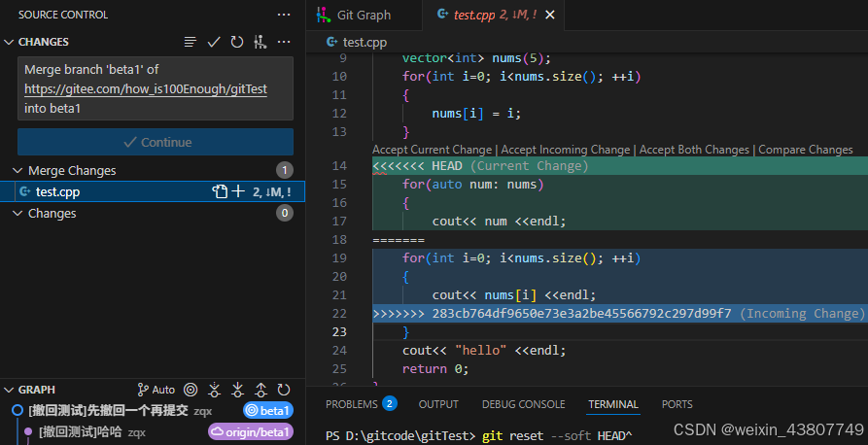Pull changes using Graph header icon

[237, 390]
